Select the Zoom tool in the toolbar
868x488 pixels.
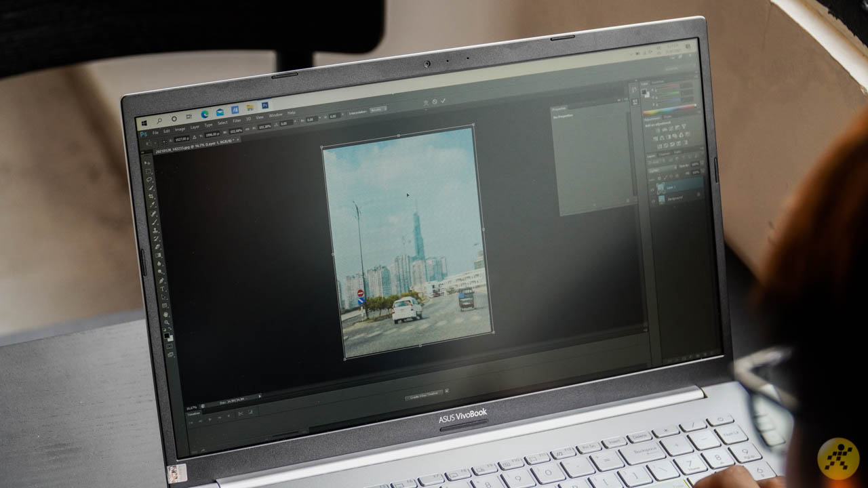pyautogui.click(x=166, y=322)
